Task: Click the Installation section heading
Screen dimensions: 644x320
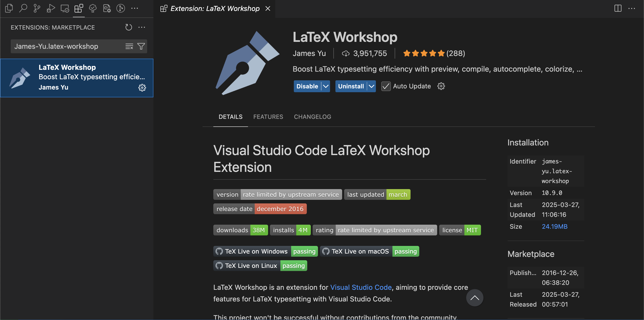Action: tap(528, 142)
